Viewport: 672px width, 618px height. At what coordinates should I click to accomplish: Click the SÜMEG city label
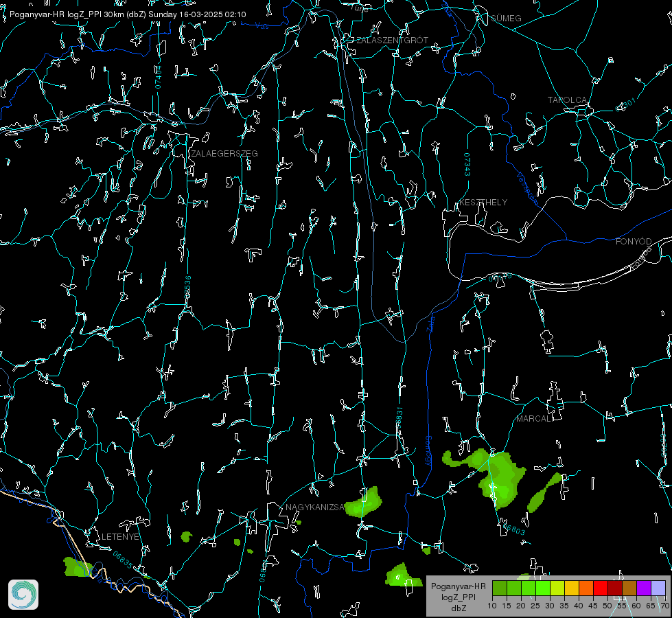506,19
